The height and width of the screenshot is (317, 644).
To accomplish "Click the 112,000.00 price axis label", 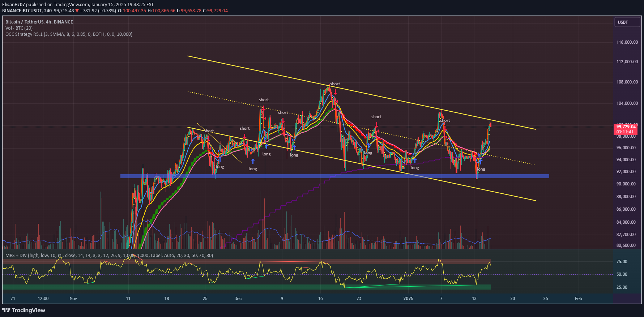I will [x=627, y=62].
